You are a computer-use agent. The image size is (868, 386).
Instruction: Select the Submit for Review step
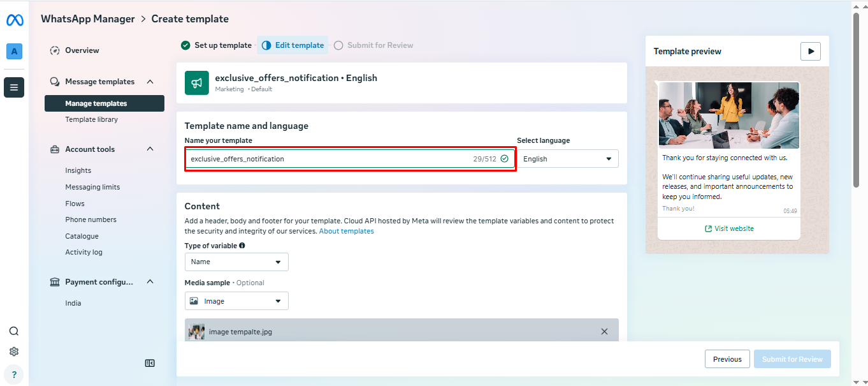click(373, 45)
